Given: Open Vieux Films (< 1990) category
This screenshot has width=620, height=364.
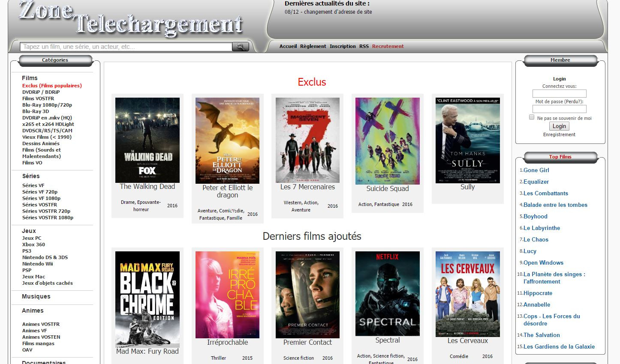Looking at the screenshot, I should tap(47, 137).
